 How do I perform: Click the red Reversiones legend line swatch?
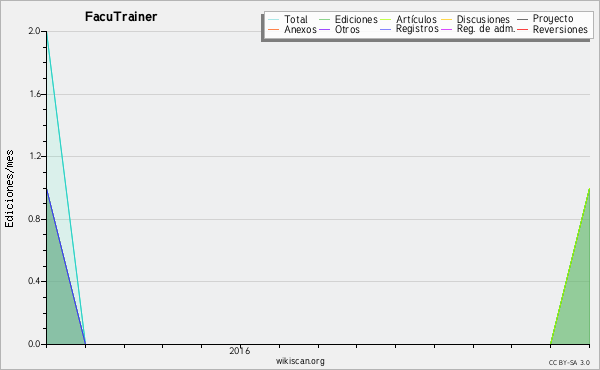point(522,29)
